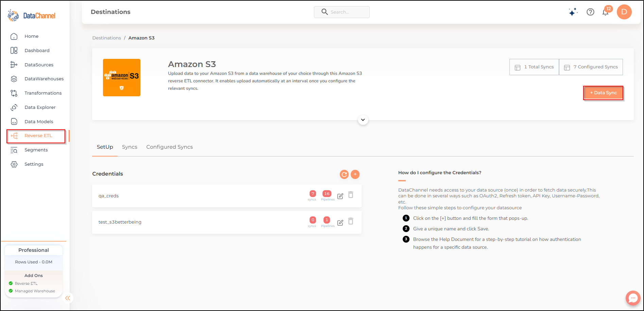Open the notifications bell icon
This screenshot has height=311, width=644.
(x=605, y=12)
